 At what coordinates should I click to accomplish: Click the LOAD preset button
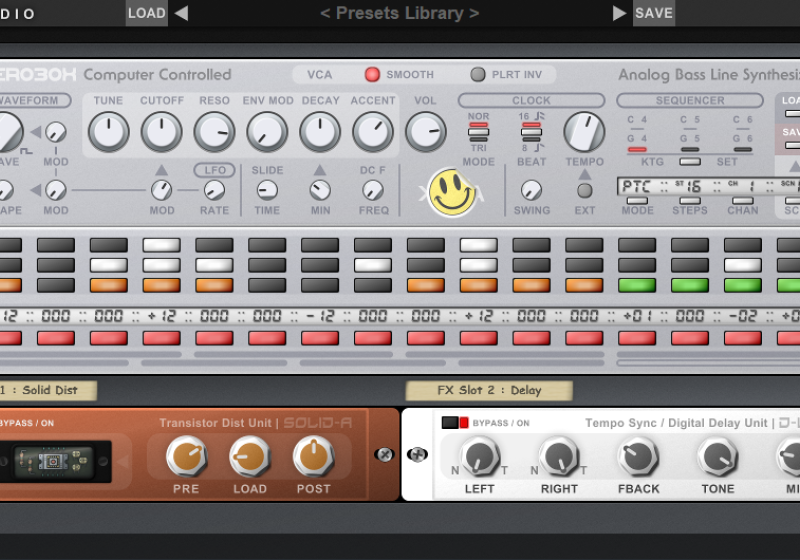click(146, 13)
